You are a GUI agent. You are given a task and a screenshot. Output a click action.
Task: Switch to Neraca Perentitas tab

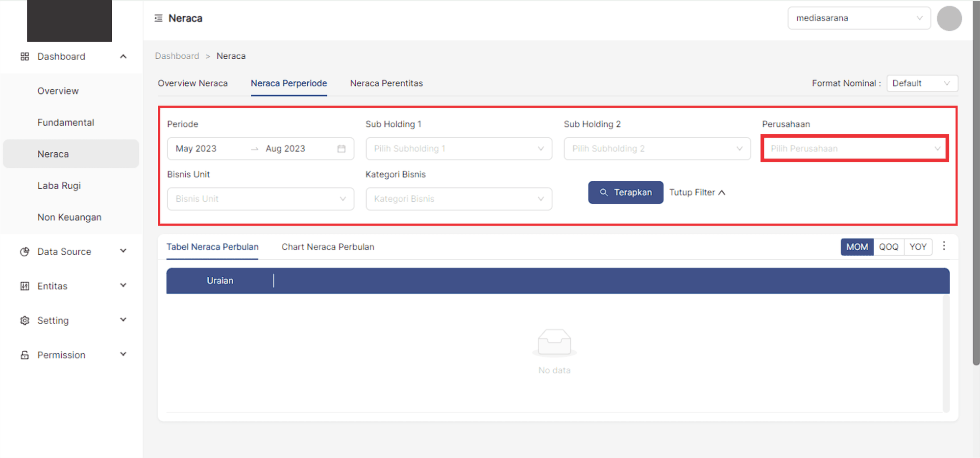click(x=386, y=83)
